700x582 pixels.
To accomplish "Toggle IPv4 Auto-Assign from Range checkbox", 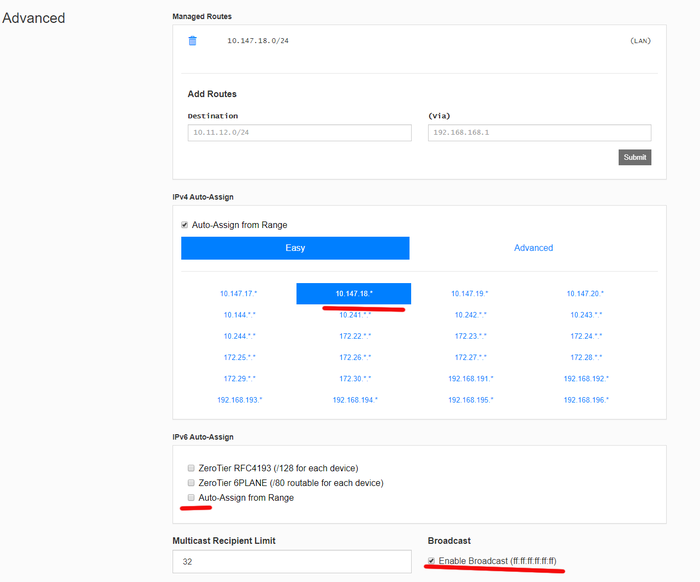I will (x=185, y=225).
